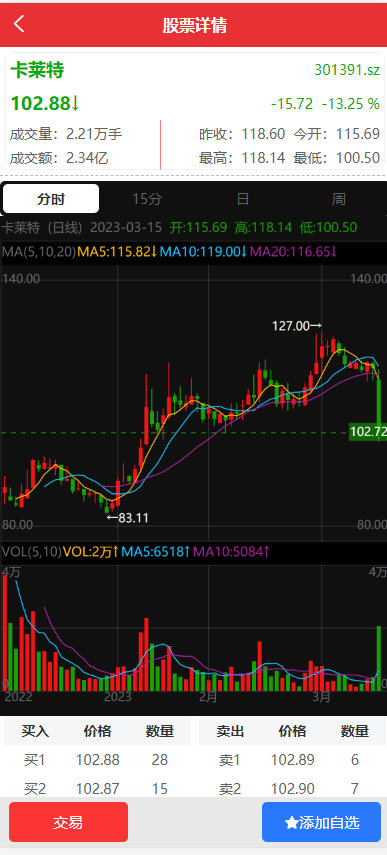The width and height of the screenshot is (387, 855).
Task: Click the 83.11 low price marker
Action: click(128, 517)
